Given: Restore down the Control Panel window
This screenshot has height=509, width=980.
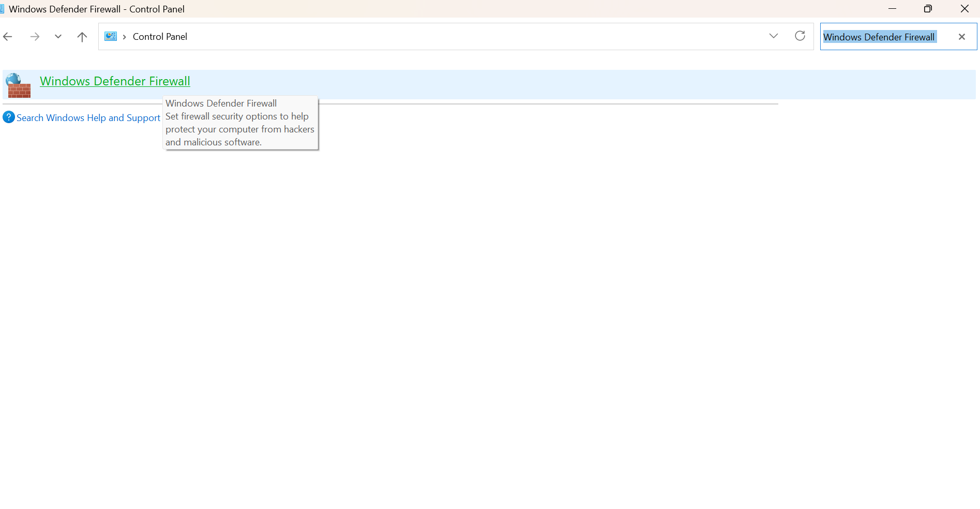Looking at the screenshot, I should pos(928,9).
